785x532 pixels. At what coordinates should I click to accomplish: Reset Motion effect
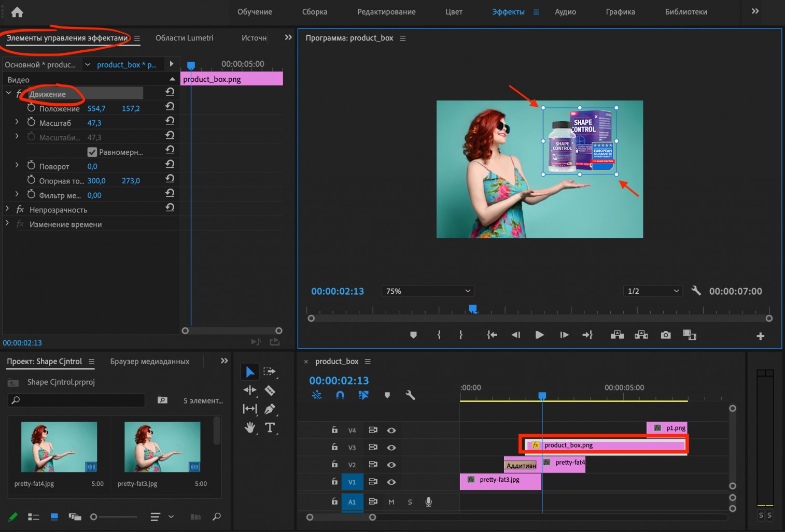[x=170, y=92]
